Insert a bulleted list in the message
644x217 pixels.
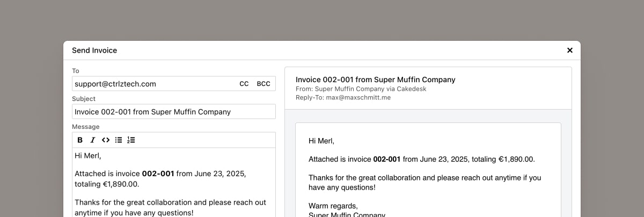pyautogui.click(x=119, y=140)
